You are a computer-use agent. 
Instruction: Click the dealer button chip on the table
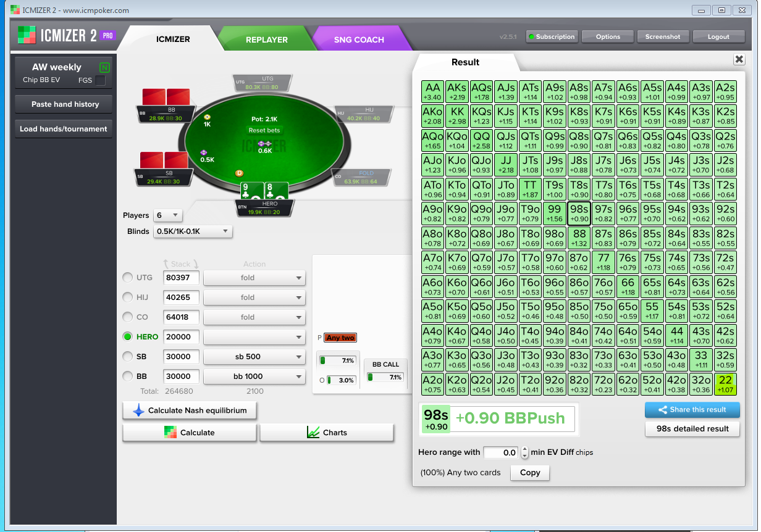point(239,173)
